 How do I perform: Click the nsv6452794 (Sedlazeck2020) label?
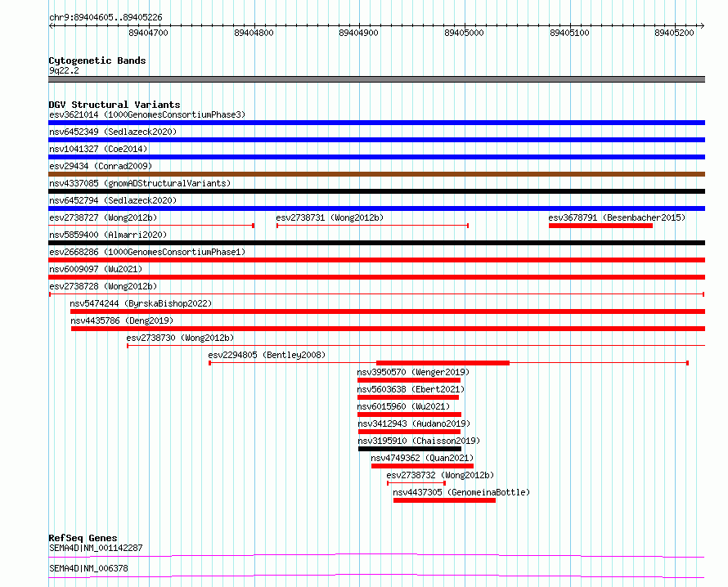(113, 200)
